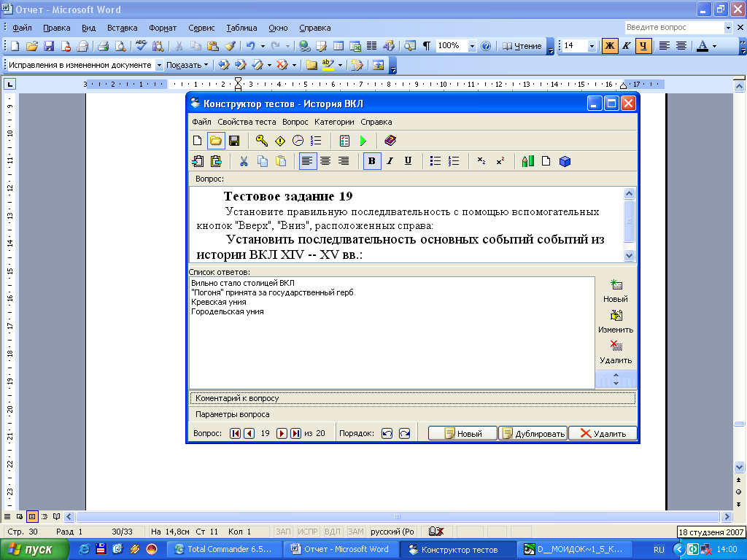Click Word Save icon in standard toolbar
The height and width of the screenshot is (560, 747).
click(x=49, y=46)
